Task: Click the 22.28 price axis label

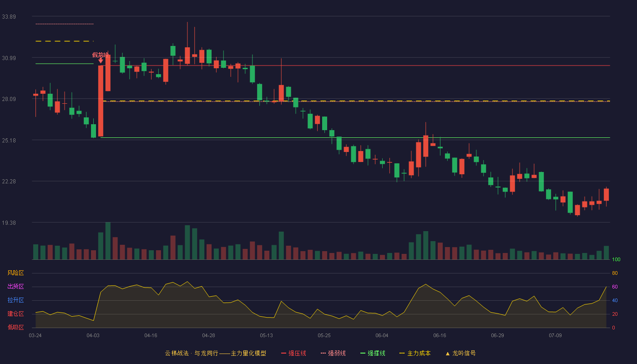Action: pos(9,182)
